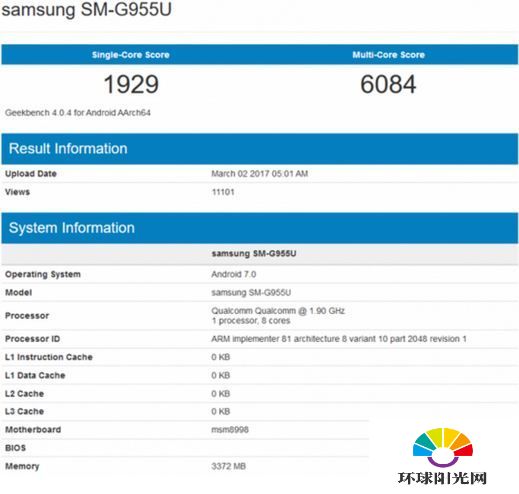The height and width of the screenshot is (494, 519).
Task: Click the L3 Cache '0 KB' value
Action: pyautogui.click(x=221, y=411)
